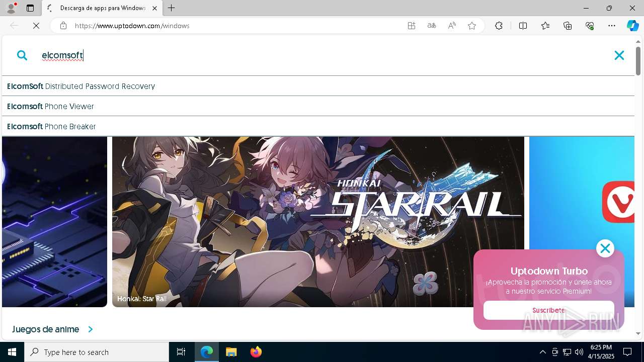Screen dimensions: 644x362
Task: Open the notification center icon
Action: pos(628,352)
